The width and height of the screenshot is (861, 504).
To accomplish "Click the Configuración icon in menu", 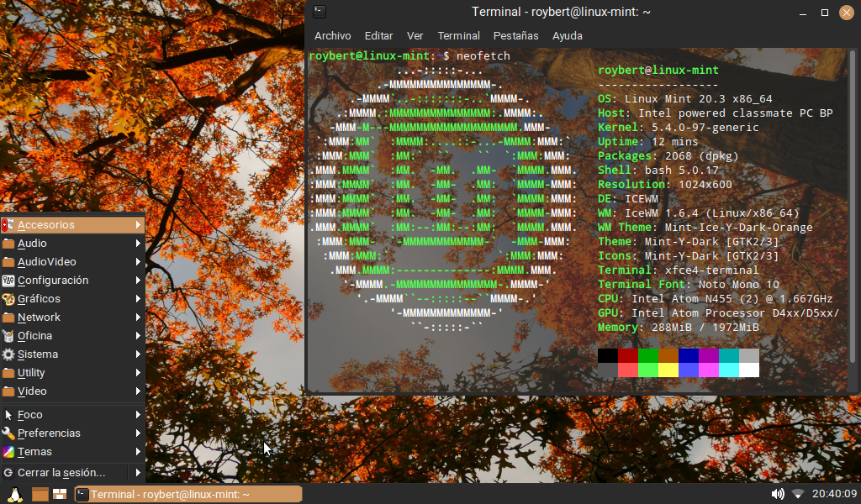I will 8,281.
